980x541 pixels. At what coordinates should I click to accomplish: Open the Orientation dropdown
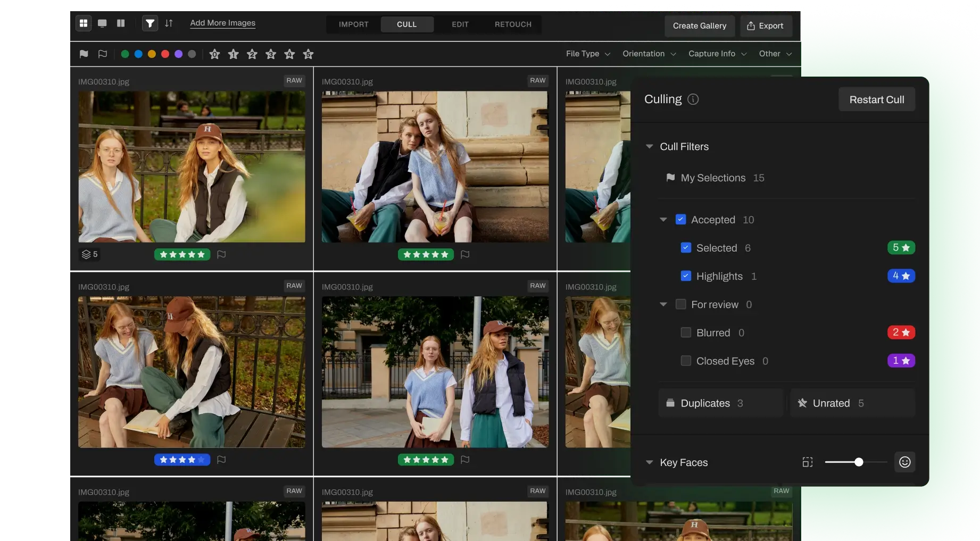[649, 54]
